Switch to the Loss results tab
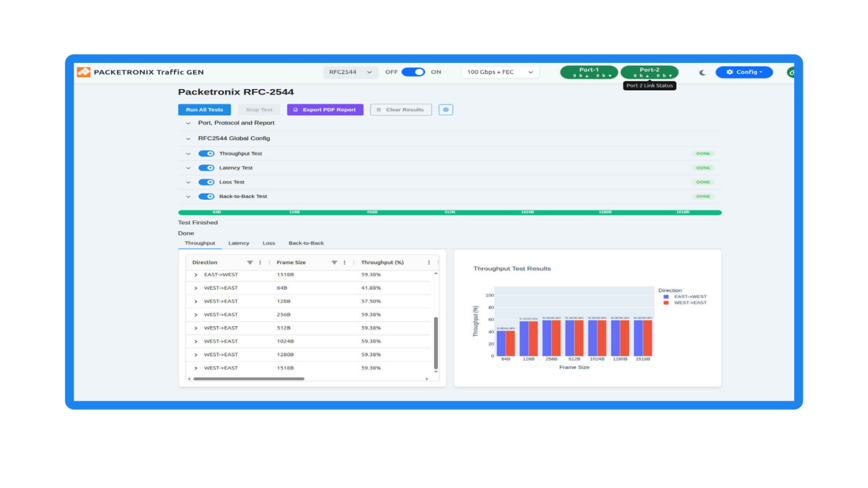Image resolution: width=868 pixels, height=488 pixels. (x=269, y=243)
